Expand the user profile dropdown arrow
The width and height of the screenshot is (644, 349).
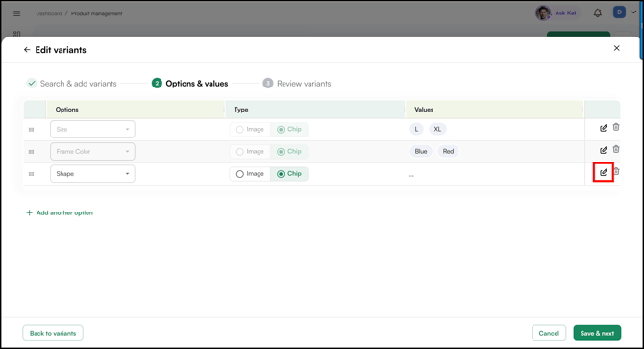[633, 12]
